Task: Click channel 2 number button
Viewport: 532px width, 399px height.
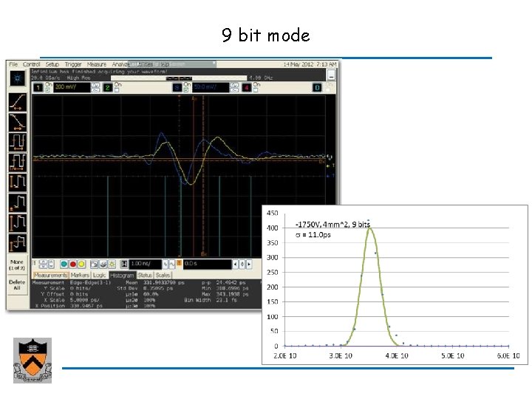Action: 108,87
